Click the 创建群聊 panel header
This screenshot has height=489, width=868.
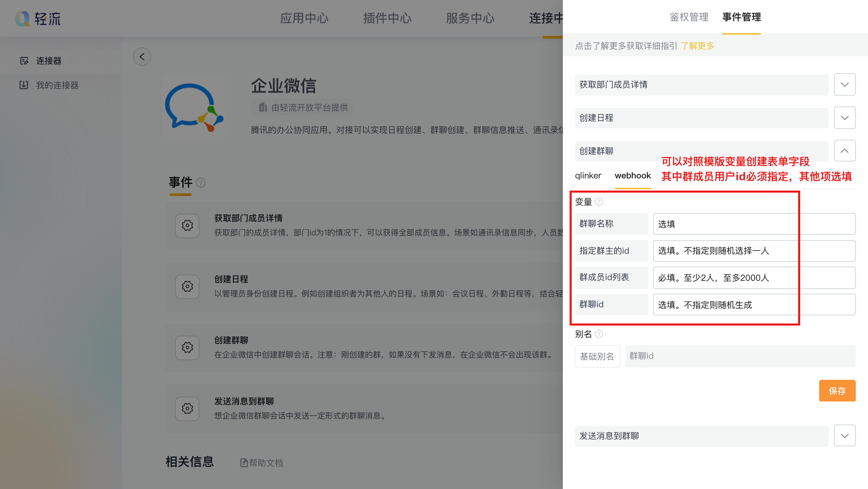702,151
